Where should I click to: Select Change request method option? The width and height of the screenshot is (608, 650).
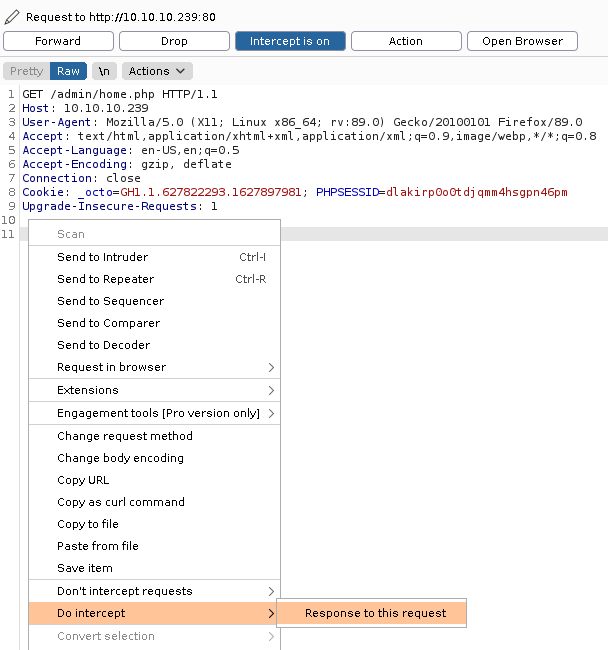pyautogui.click(x=124, y=436)
